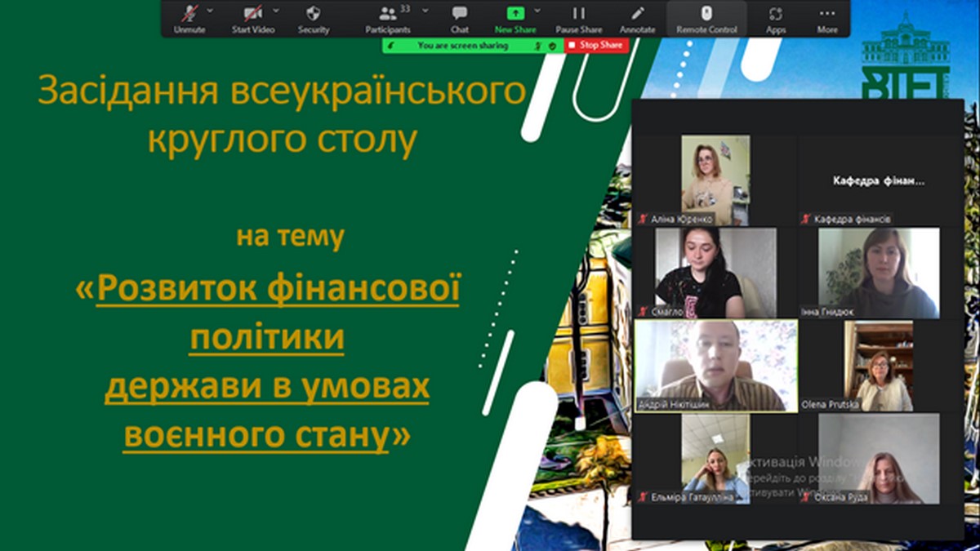Screen dimensions: 980x551
Task: Click the red Stop Share button
Action: (596, 46)
